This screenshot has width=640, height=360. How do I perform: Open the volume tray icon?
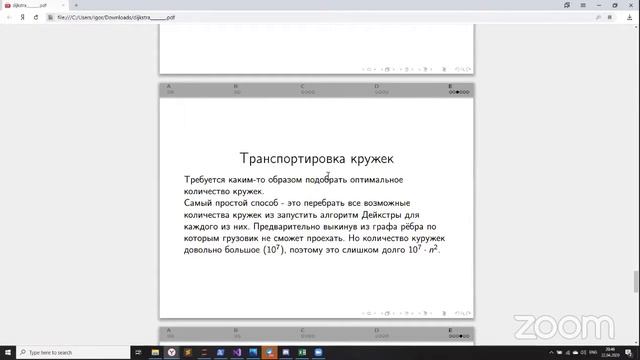(583, 352)
